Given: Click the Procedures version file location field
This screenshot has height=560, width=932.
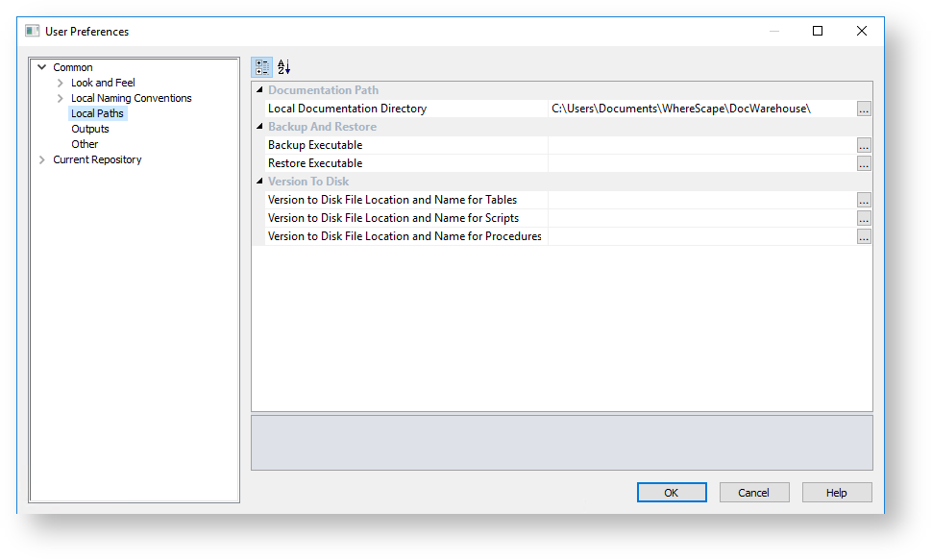Looking at the screenshot, I should [x=702, y=236].
